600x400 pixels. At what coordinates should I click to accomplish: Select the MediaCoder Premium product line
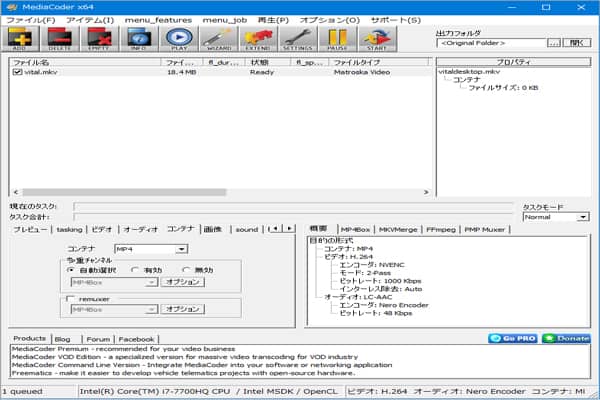point(123,349)
